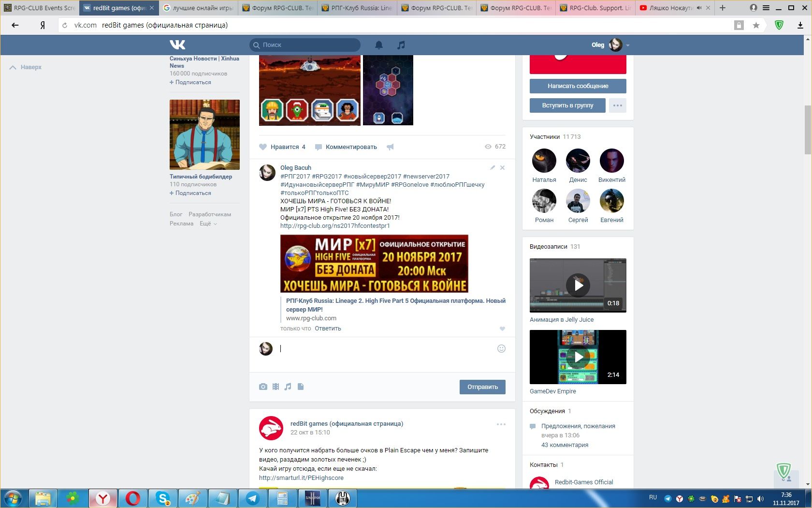The height and width of the screenshot is (508, 812).
Task: Attach video using film icon
Action: (275, 387)
